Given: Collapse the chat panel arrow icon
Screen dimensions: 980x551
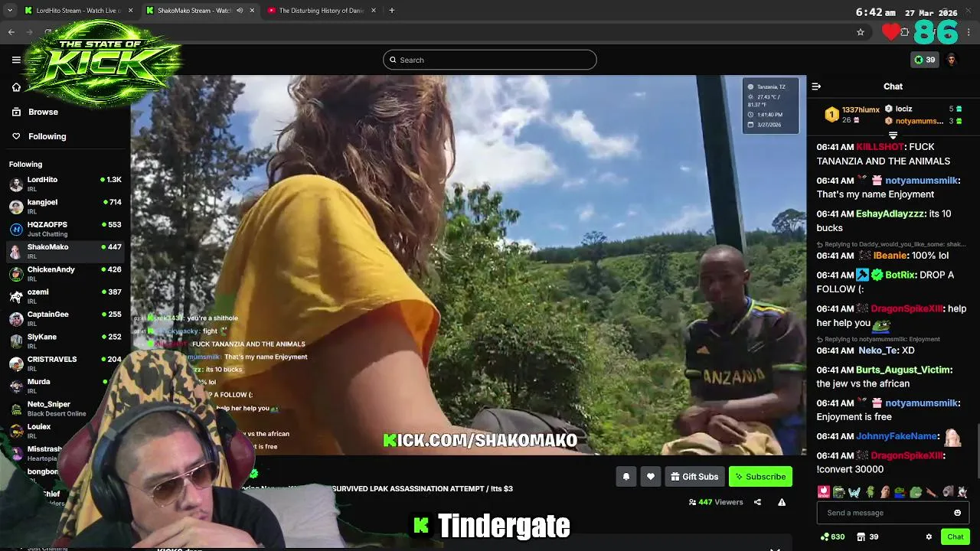Looking at the screenshot, I should (816, 86).
